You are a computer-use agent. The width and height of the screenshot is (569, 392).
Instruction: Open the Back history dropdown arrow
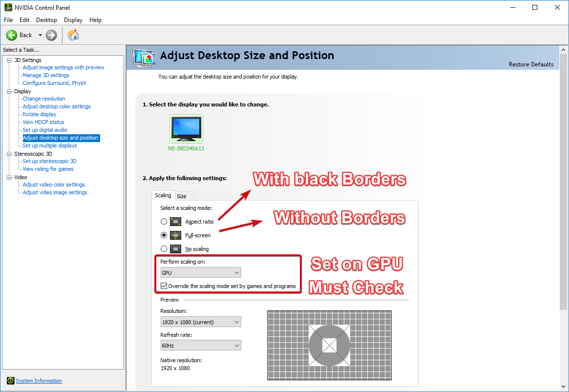click(x=40, y=35)
